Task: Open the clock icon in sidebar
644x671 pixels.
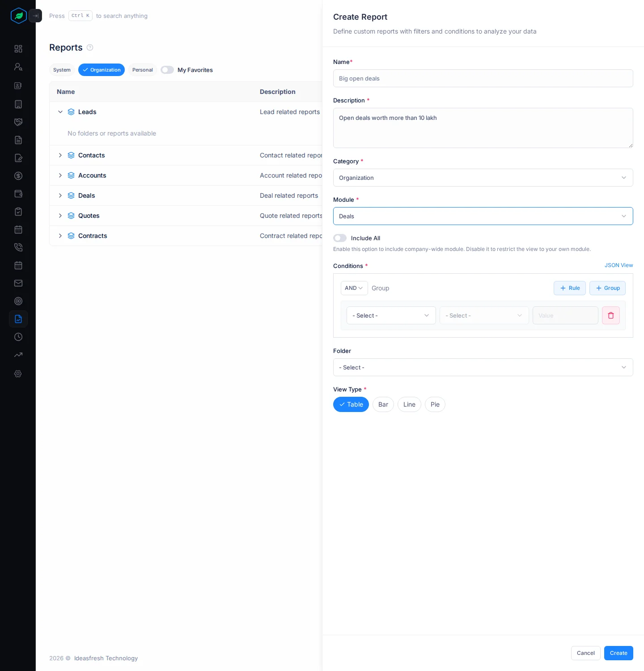Action: point(18,337)
